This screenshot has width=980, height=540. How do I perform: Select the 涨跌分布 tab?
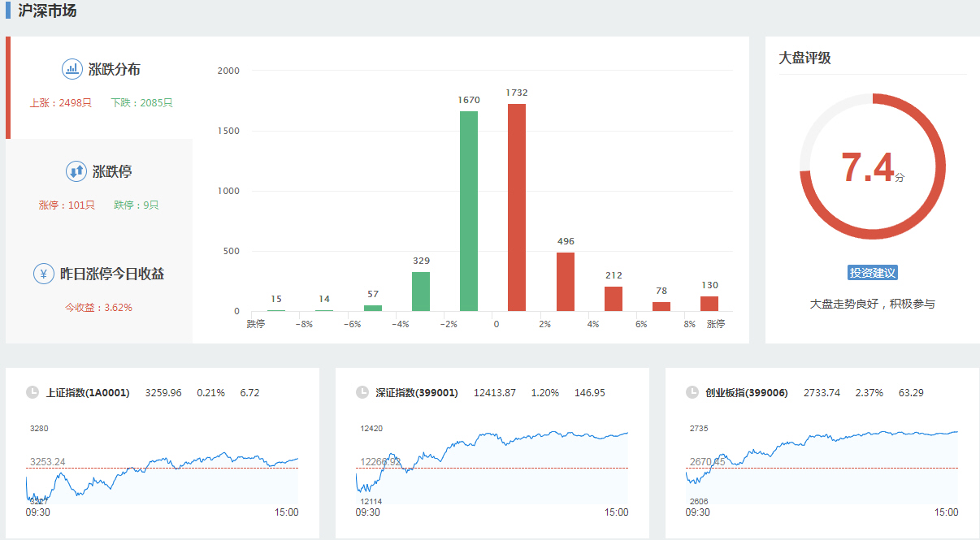click(x=114, y=70)
